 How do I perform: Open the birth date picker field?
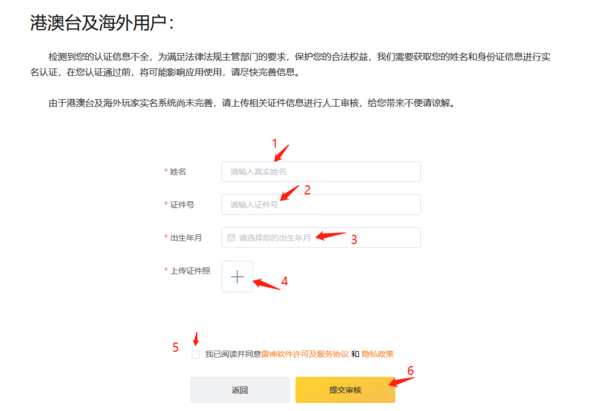coord(320,238)
